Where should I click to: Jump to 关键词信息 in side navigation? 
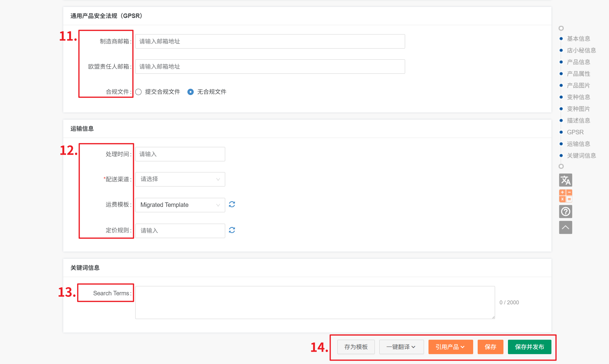(x=581, y=156)
